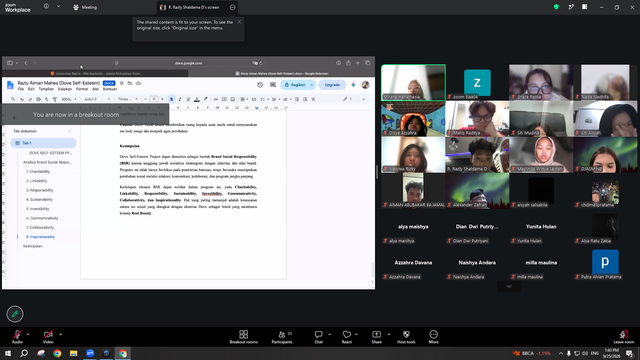This screenshot has width=640, height=360.
Task: Select zoom baa04 participant tile
Action: pyautogui.click(x=477, y=82)
